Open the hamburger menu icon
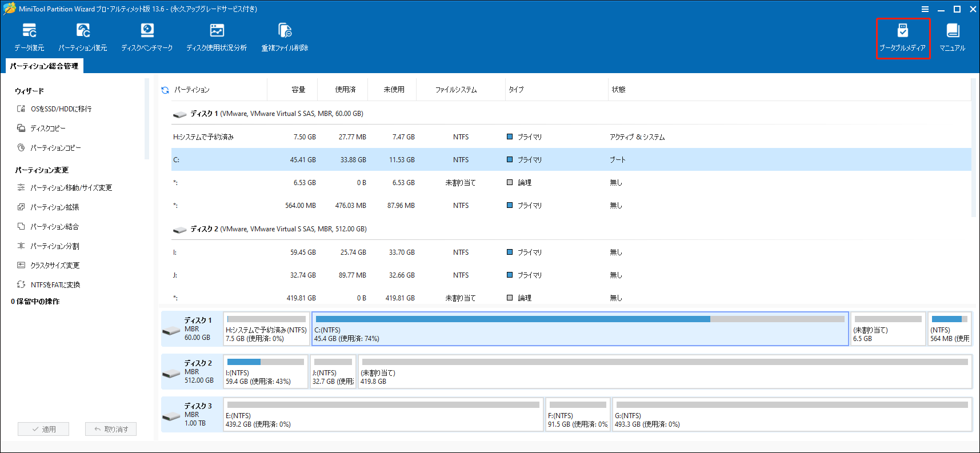Screen dimensions: 980x453 click(x=925, y=9)
